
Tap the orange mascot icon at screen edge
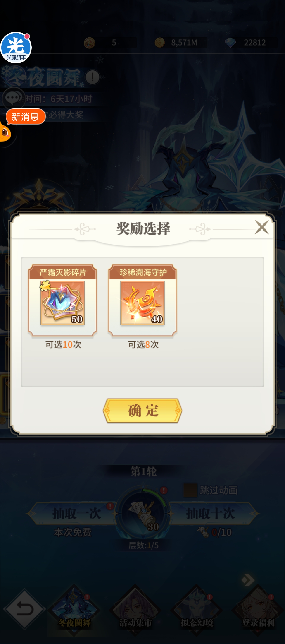[x=5, y=132]
